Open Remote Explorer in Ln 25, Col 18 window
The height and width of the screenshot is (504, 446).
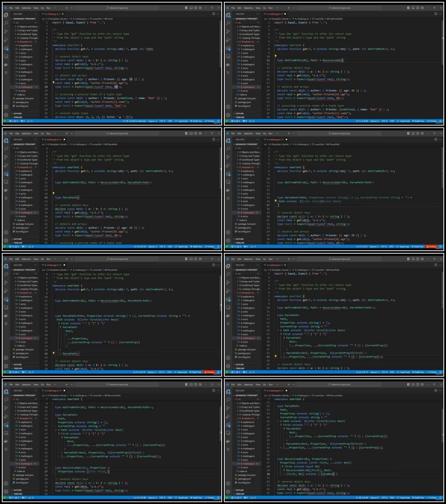(x=6, y=307)
